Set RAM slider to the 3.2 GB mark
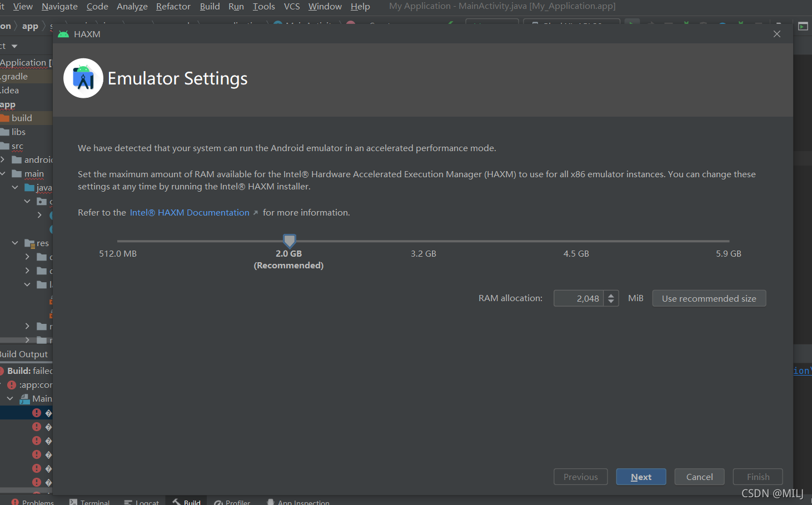Viewport: 812px width, 505px height. [424, 241]
